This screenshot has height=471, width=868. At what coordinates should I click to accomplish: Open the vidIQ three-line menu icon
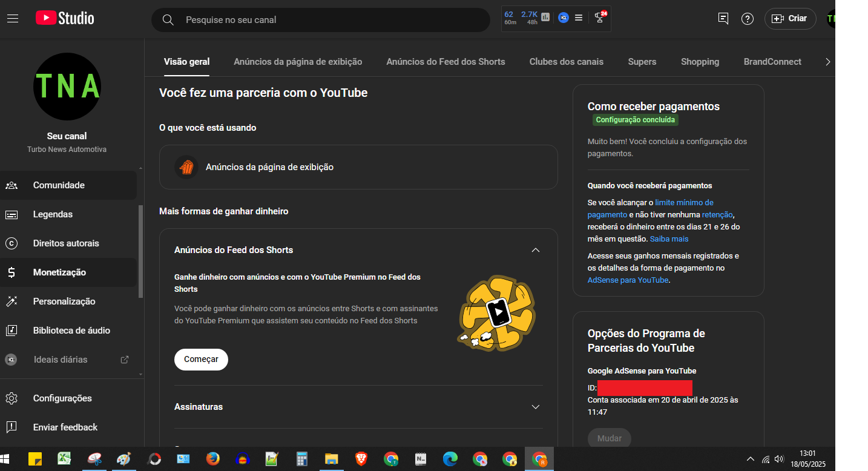[x=579, y=18]
